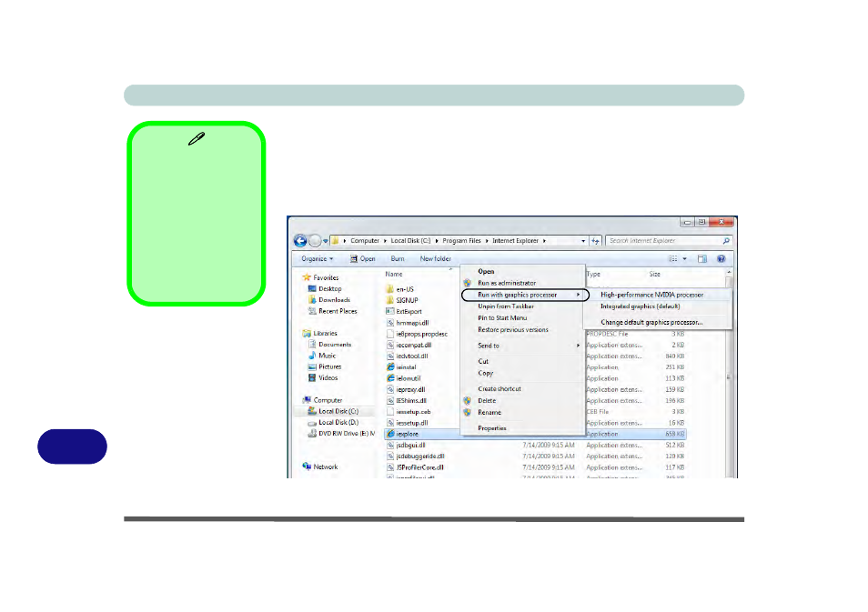Click the Name column header
The image size is (868, 612).
(394, 274)
